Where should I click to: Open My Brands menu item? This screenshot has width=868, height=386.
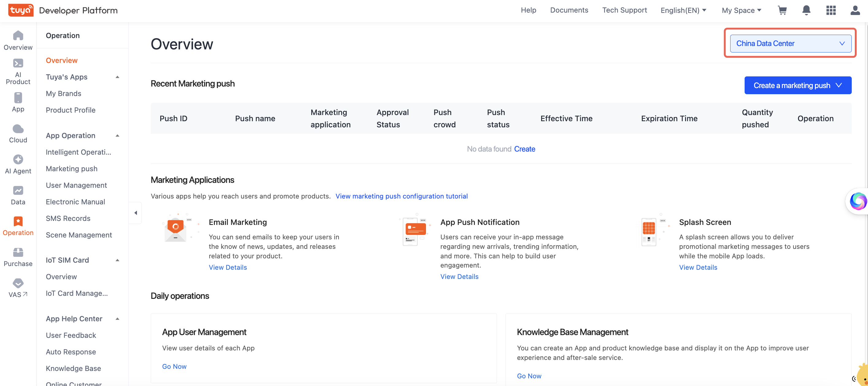(x=63, y=93)
